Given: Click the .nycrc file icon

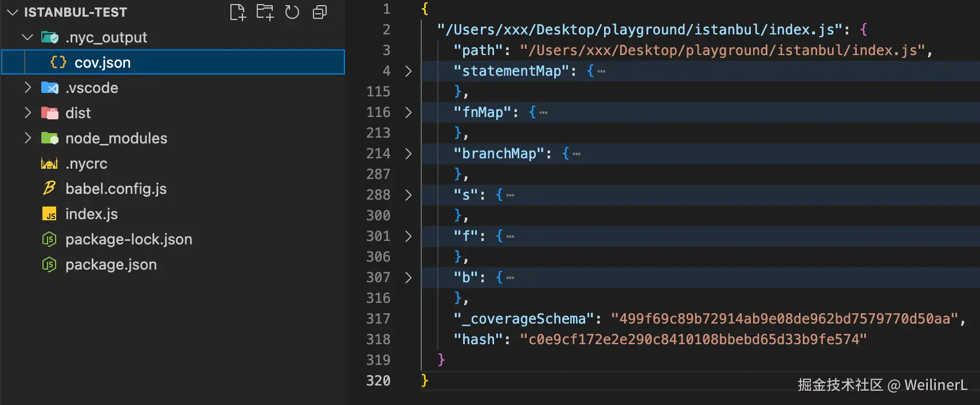Looking at the screenshot, I should pyautogui.click(x=49, y=163).
